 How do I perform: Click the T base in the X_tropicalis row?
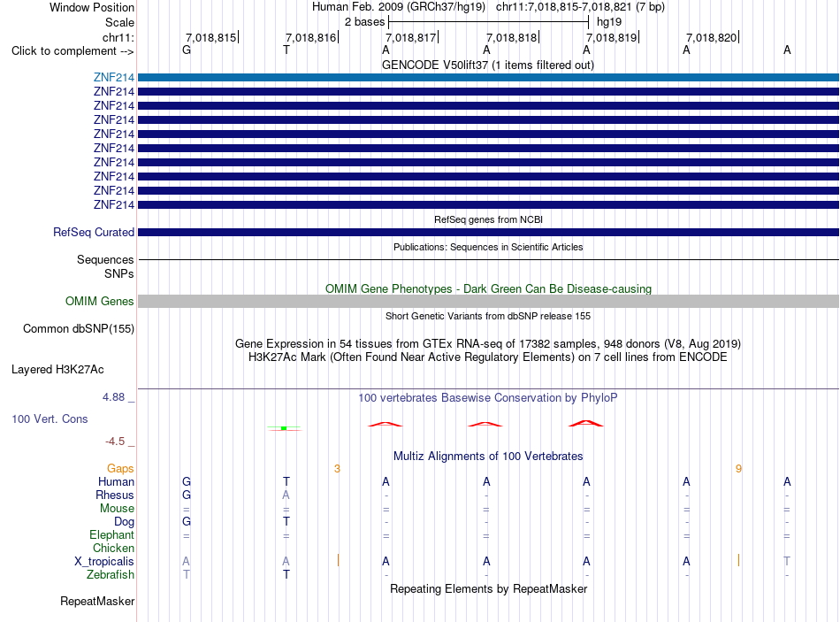pos(787,561)
